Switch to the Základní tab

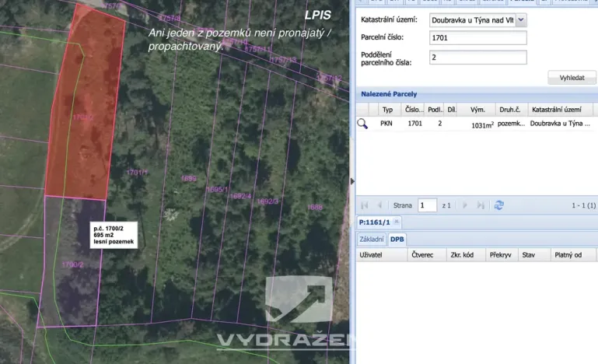tap(372, 240)
